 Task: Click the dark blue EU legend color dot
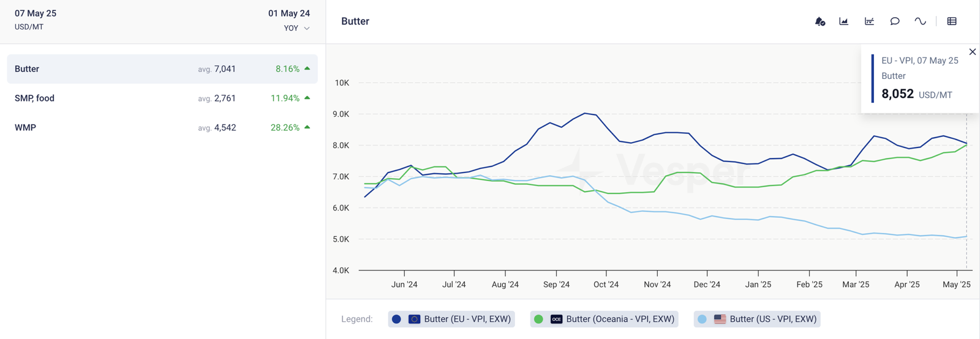tap(396, 319)
